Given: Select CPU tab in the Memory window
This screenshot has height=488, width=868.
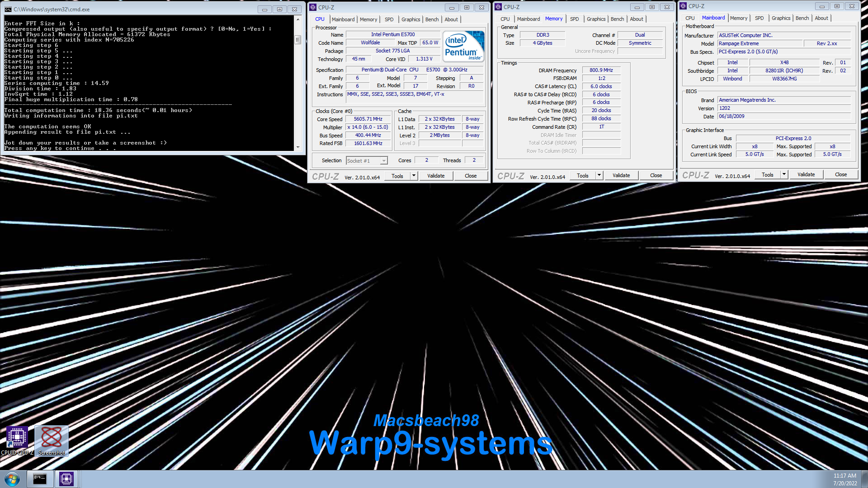Looking at the screenshot, I should tap(505, 19).
